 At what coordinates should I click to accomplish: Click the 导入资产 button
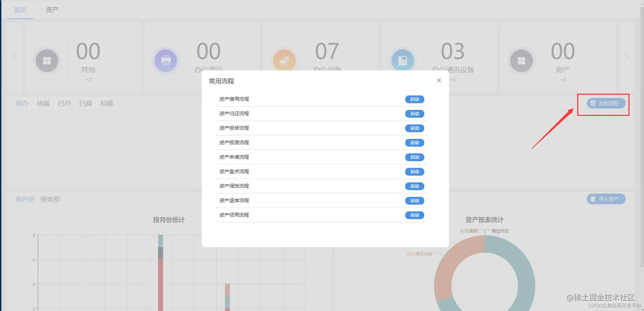point(606,199)
